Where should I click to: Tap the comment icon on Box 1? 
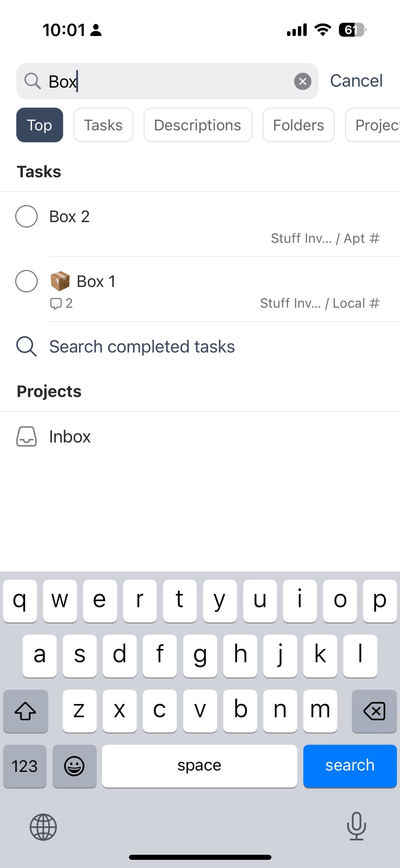56,303
